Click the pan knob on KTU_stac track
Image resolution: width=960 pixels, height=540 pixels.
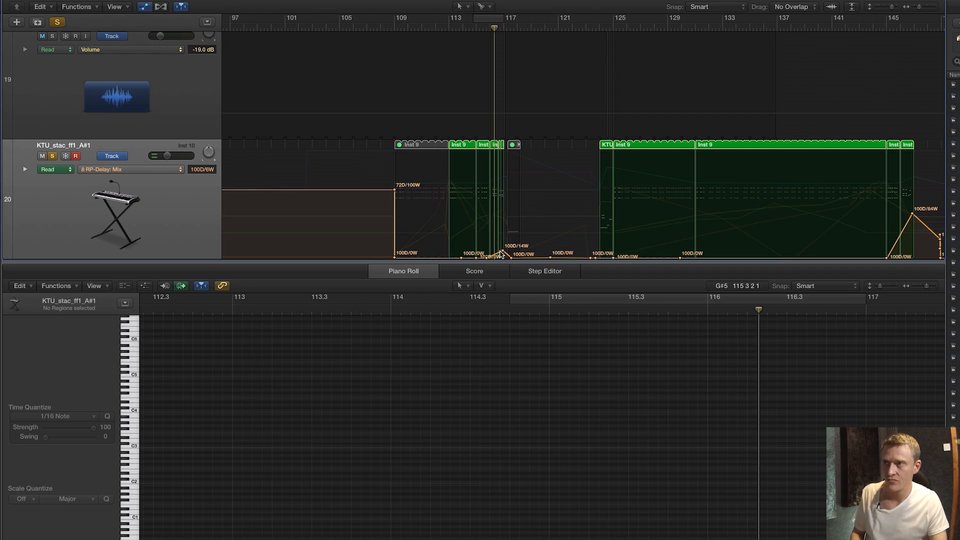point(209,151)
